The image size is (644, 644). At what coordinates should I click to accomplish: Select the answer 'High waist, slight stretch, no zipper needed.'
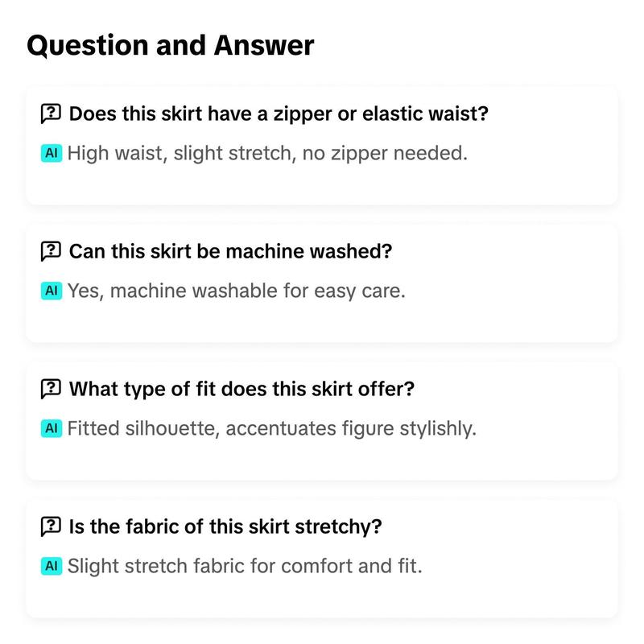[267, 153]
